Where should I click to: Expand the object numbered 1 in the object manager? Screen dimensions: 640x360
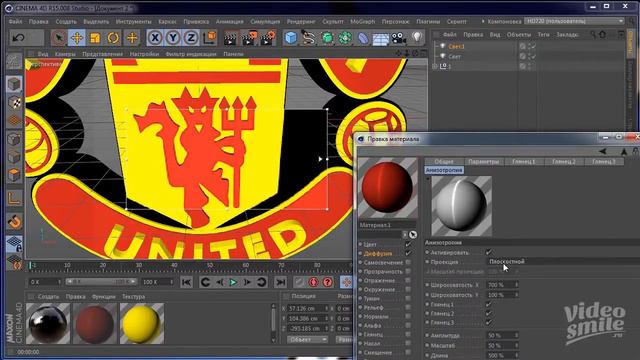coord(435,66)
